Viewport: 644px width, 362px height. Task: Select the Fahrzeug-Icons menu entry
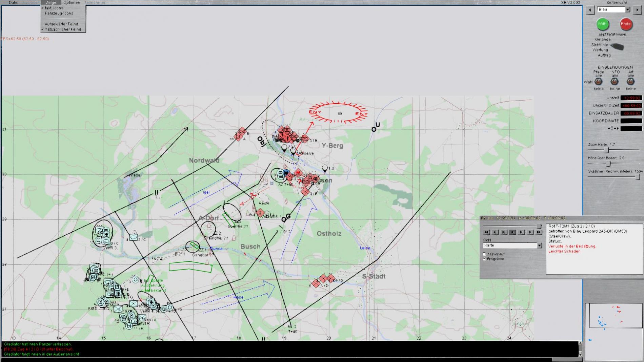tap(59, 14)
